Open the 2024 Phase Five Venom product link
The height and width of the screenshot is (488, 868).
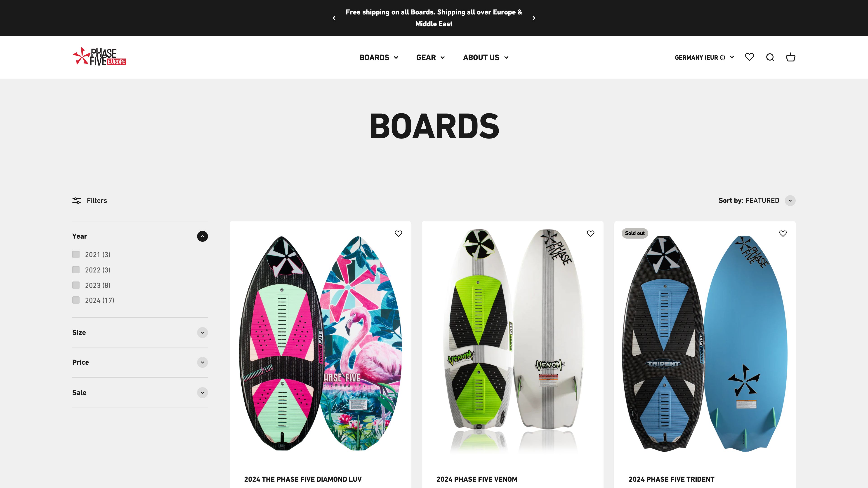click(477, 479)
